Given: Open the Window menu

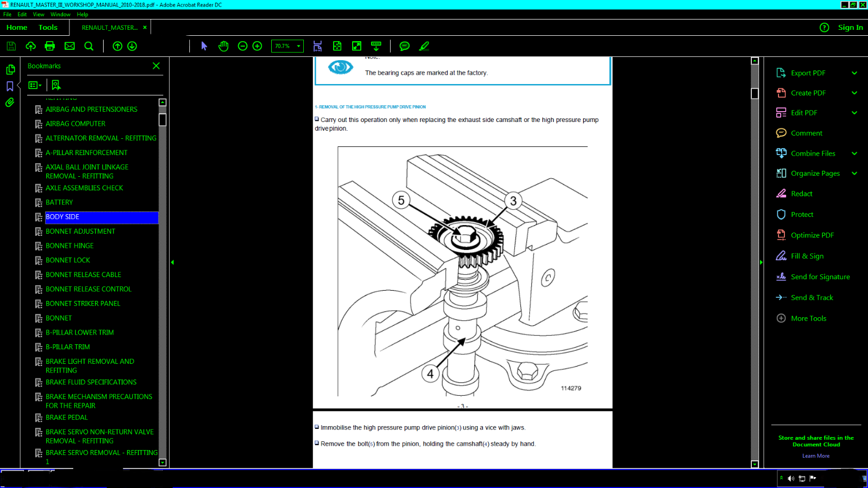Looking at the screenshot, I should tap(60, 15).
